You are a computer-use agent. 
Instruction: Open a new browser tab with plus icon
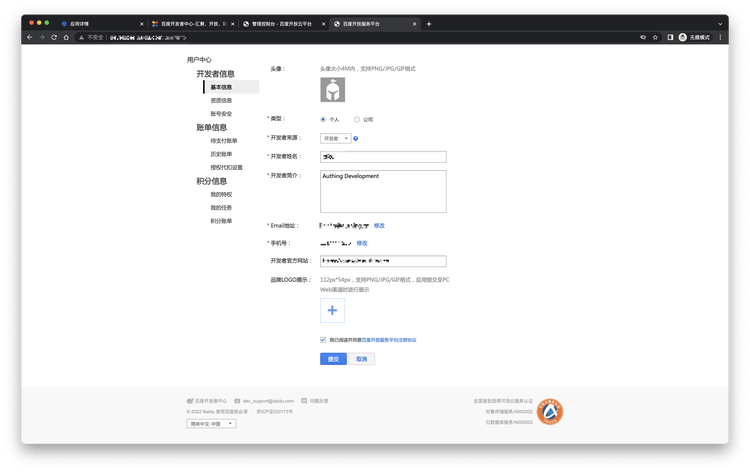(x=429, y=23)
